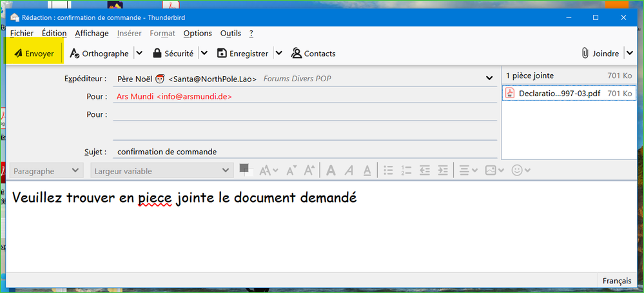
Task: Click the text color swatch
Action: pyautogui.click(x=245, y=169)
